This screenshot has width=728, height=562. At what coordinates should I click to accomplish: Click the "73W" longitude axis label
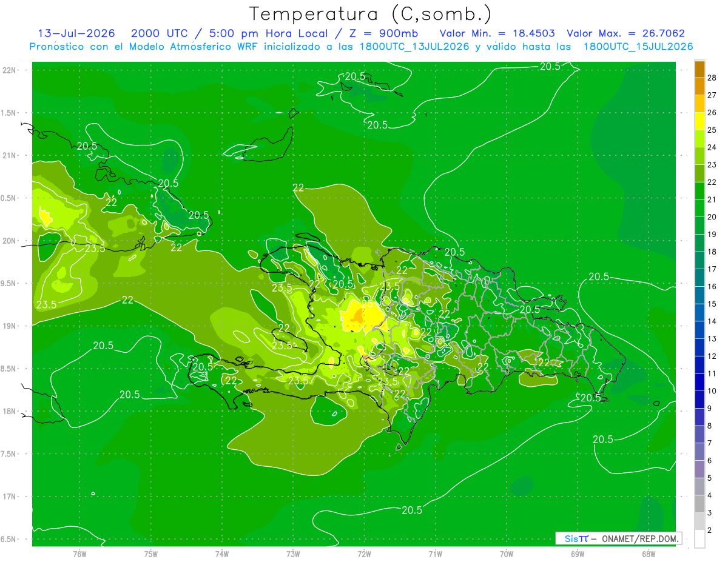click(x=293, y=554)
